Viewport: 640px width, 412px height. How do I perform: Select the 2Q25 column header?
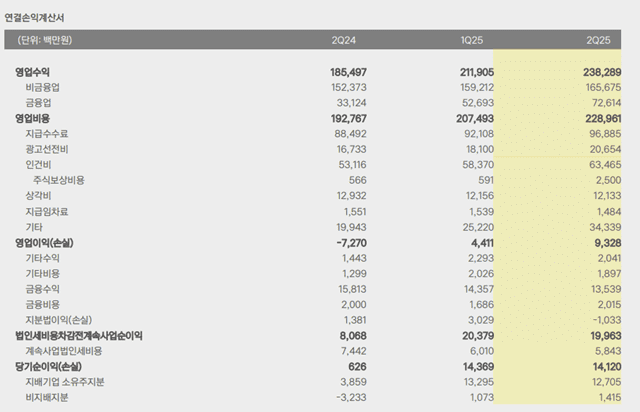(x=598, y=40)
